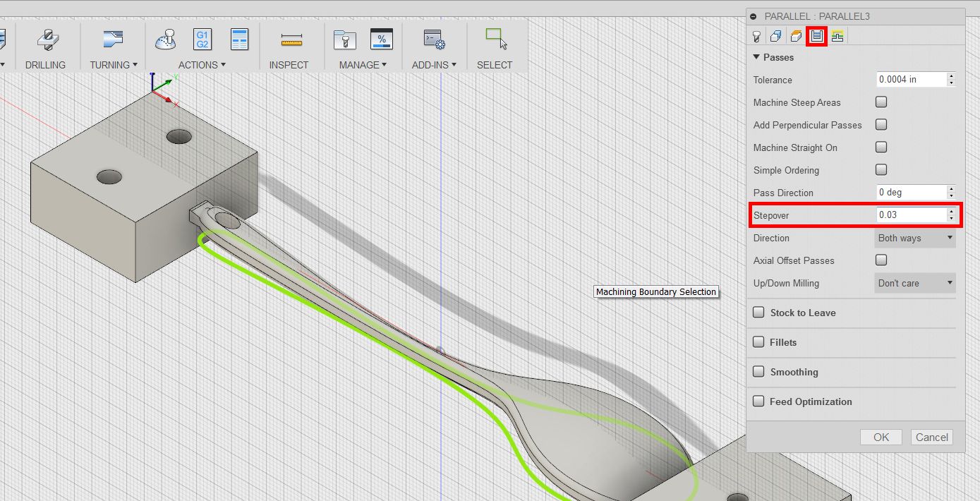This screenshot has height=501, width=980.
Task: Open the Up/Down Milling dropdown
Action: tap(915, 283)
